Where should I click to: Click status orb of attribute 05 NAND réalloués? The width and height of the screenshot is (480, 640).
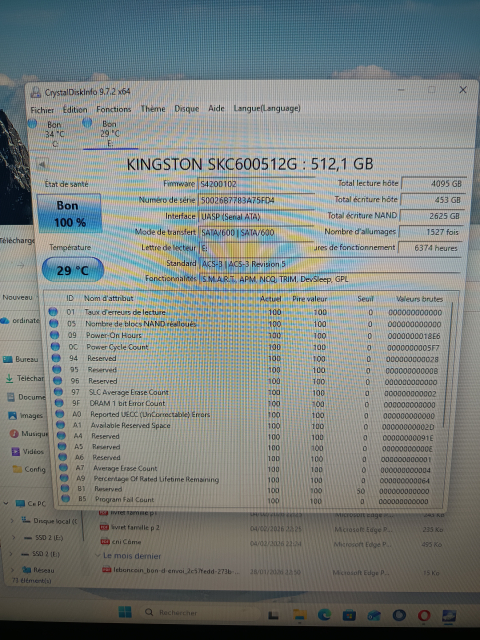(x=54, y=323)
